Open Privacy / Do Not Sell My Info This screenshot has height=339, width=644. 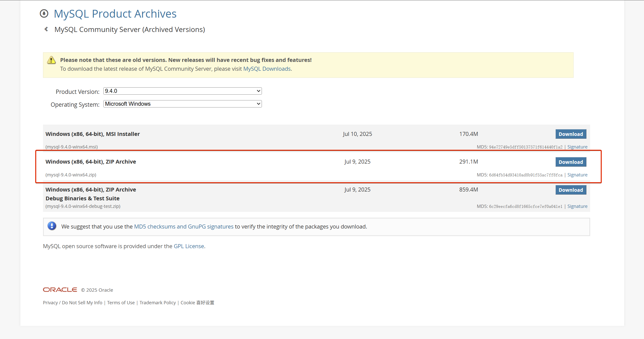click(x=72, y=303)
